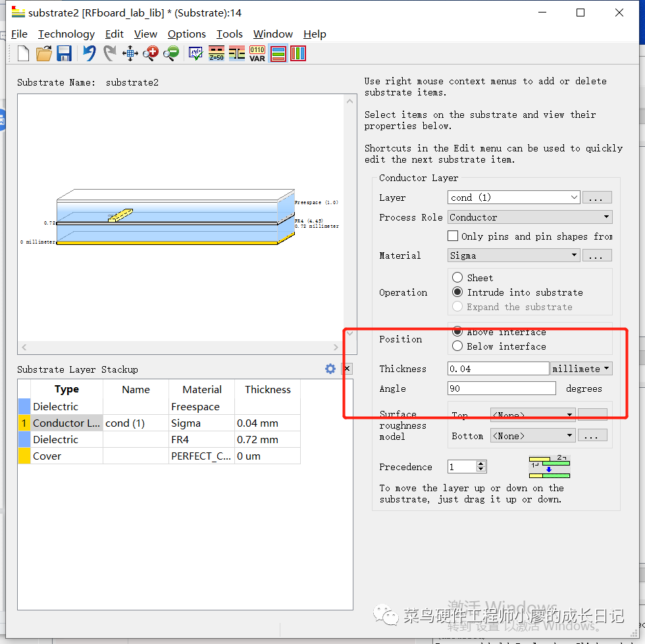Select the Cover layer row
Image resolution: width=645 pixels, height=644 pixels.
click(159, 456)
